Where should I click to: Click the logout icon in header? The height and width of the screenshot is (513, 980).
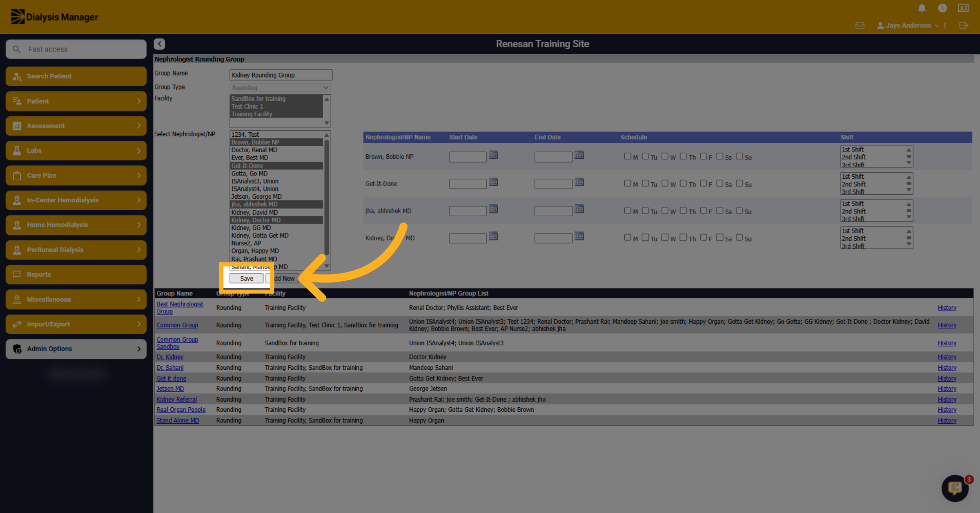point(964,26)
